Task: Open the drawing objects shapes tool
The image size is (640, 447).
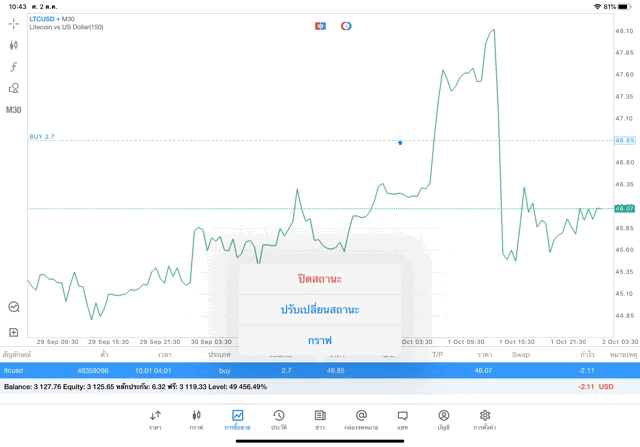Action: click(14, 88)
